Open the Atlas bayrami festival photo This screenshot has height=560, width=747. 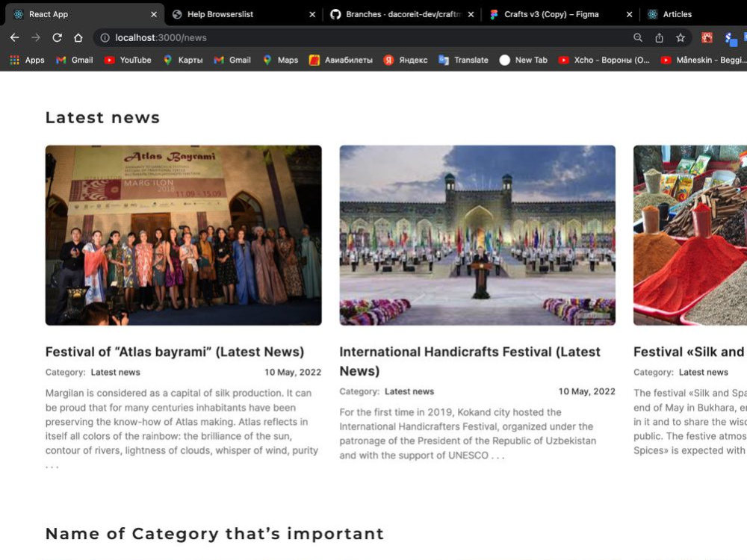pyautogui.click(x=184, y=235)
